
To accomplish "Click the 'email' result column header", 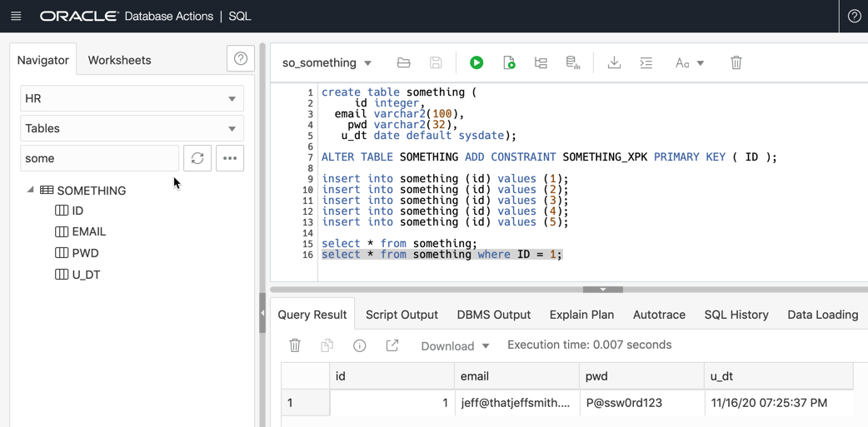I will click(517, 377).
